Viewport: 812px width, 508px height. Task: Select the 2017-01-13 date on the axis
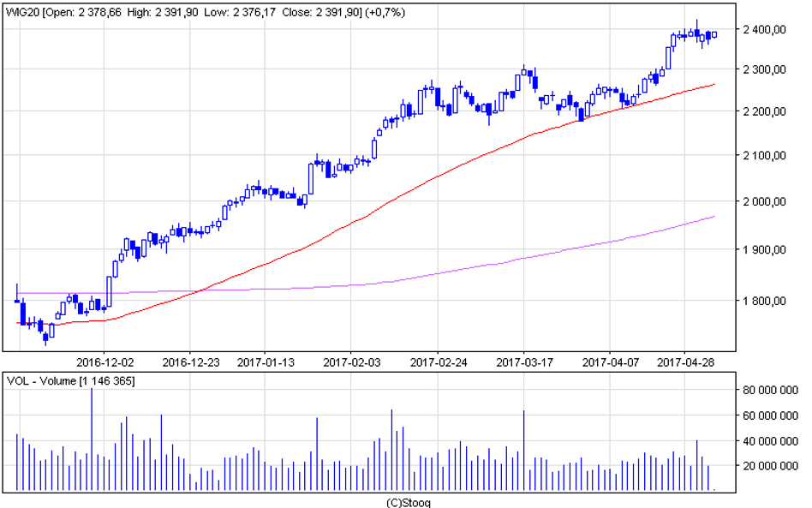265,362
